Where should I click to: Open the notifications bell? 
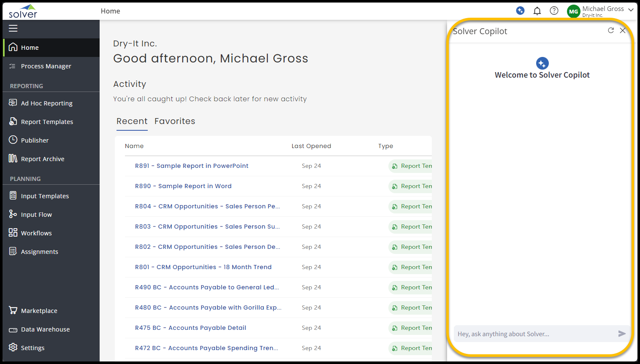tap(537, 11)
